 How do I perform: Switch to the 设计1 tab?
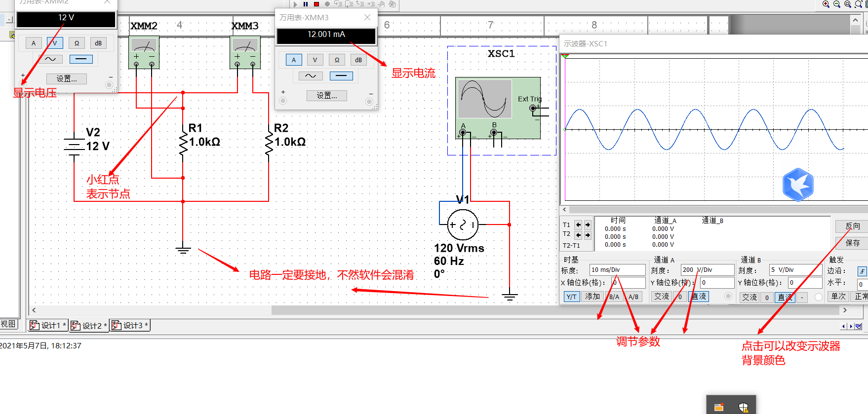pyautogui.click(x=48, y=325)
